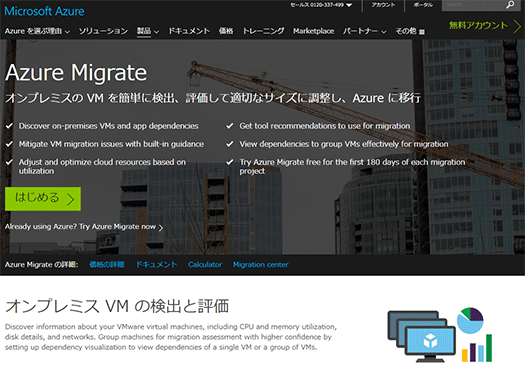Click the checkmark beside Discover on-premises VMs
This screenshot has height=377, width=525.
9,126
